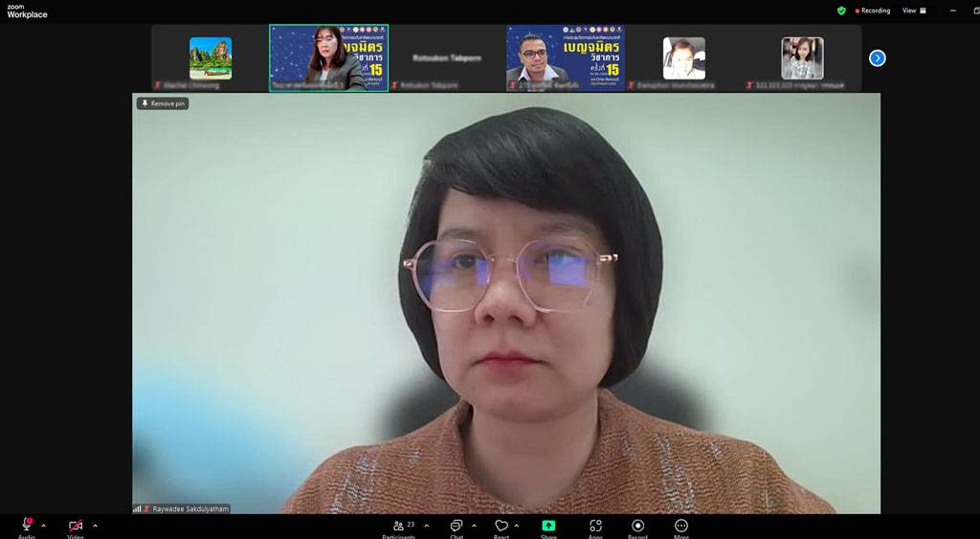The height and width of the screenshot is (539, 980).
Task: Select the beach landscape participant thumbnail
Action: pos(211,57)
